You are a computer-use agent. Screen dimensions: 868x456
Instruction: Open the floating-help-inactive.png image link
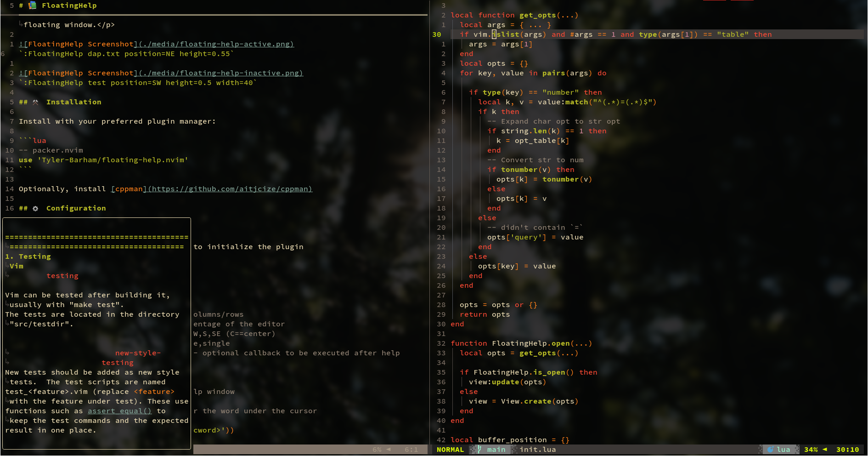(161, 73)
